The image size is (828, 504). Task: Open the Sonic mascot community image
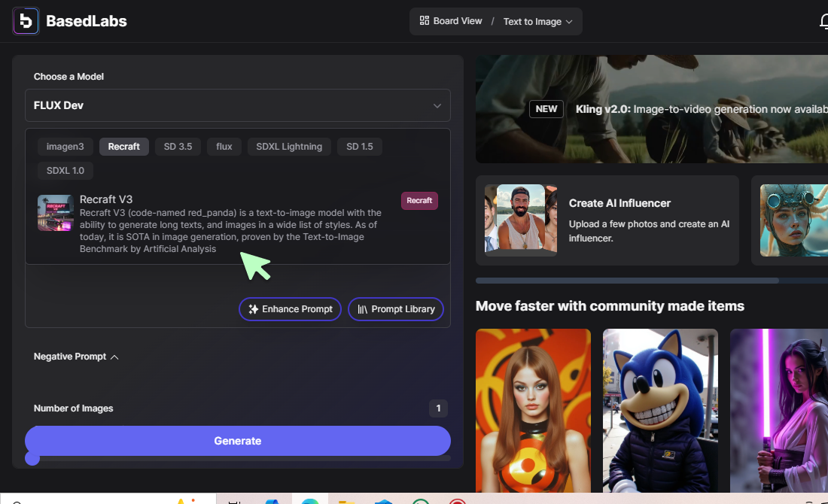(x=660, y=411)
